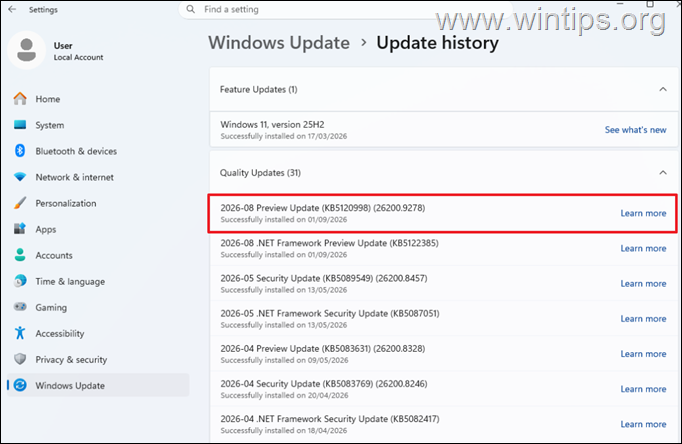This screenshot has width=682, height=444.
Task: Click 2026-04 Preview Update (KB5083631) title
Action: [323, 349]
